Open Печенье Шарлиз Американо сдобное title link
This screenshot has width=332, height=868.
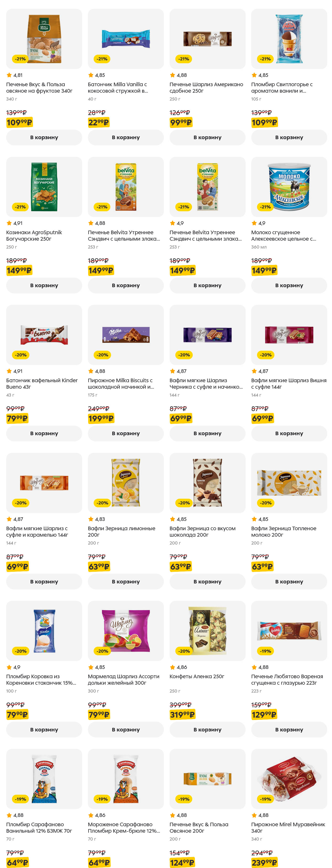(206, 88)
